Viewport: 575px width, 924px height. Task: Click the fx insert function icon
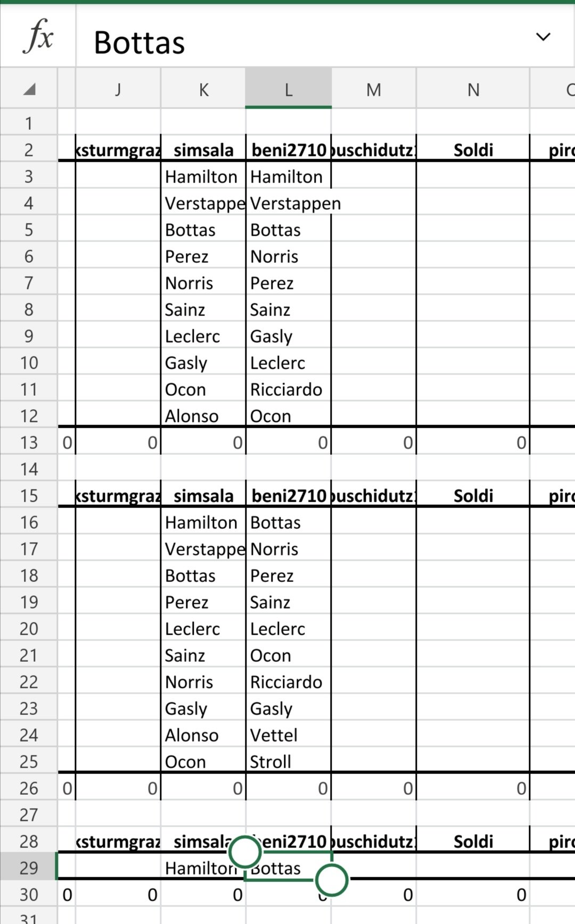(x=38, y=36)
